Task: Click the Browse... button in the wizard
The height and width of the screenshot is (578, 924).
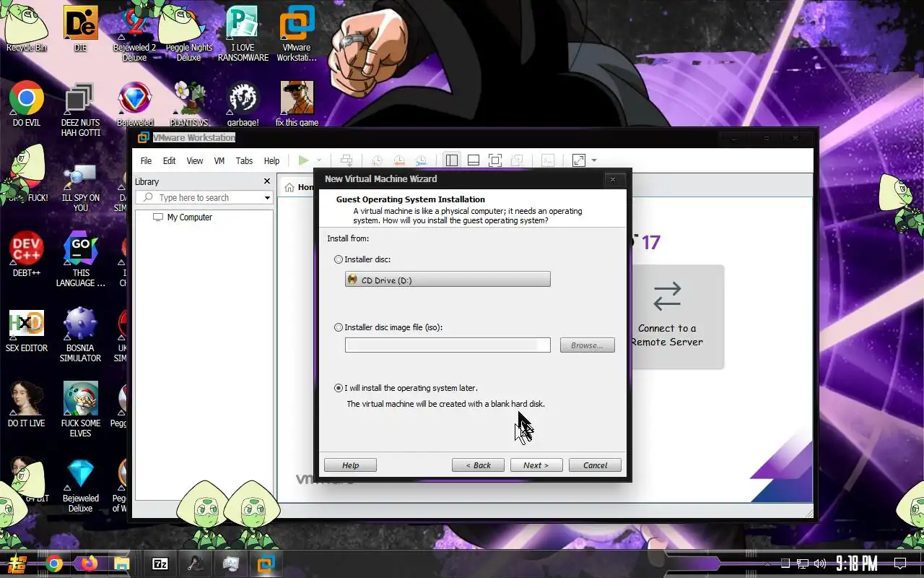Action: point(587,345)
